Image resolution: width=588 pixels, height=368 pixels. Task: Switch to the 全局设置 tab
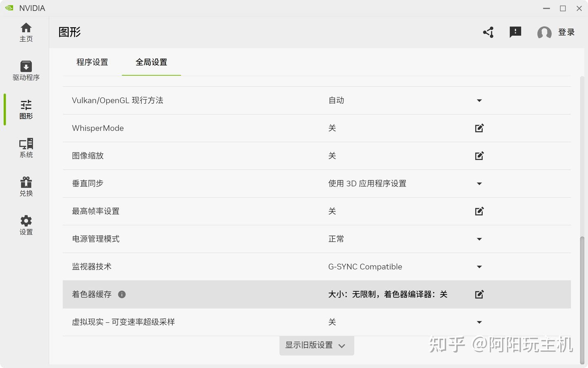click(151, 62)
